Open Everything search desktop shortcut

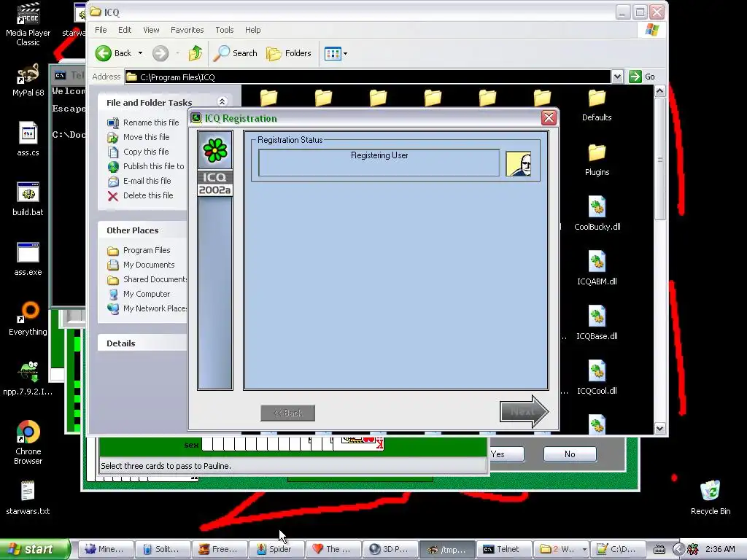pyautogui.click(x=28, y=319)
